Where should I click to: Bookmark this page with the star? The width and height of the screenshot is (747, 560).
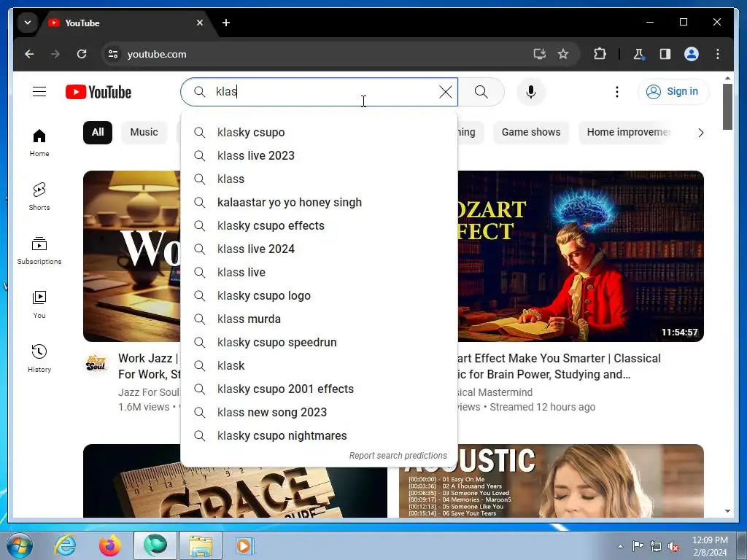coord(563,54)
